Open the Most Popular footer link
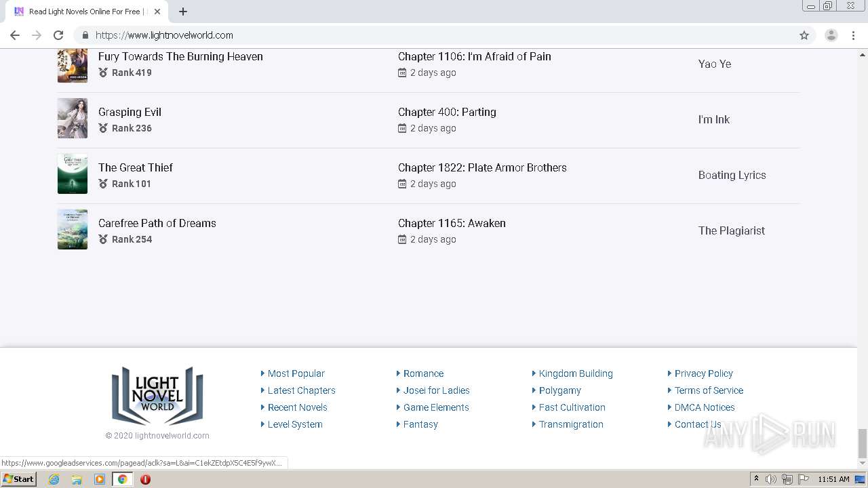The image size is (868, 488). click(296, 373)
